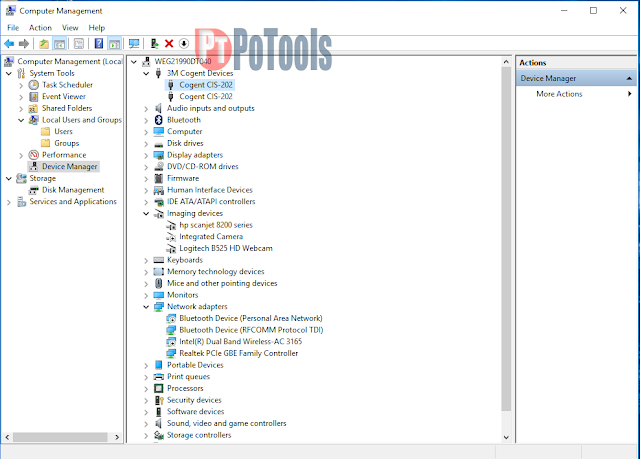Expand the Portable Devices category
This screenshot has height=459, width=640.
146,365
